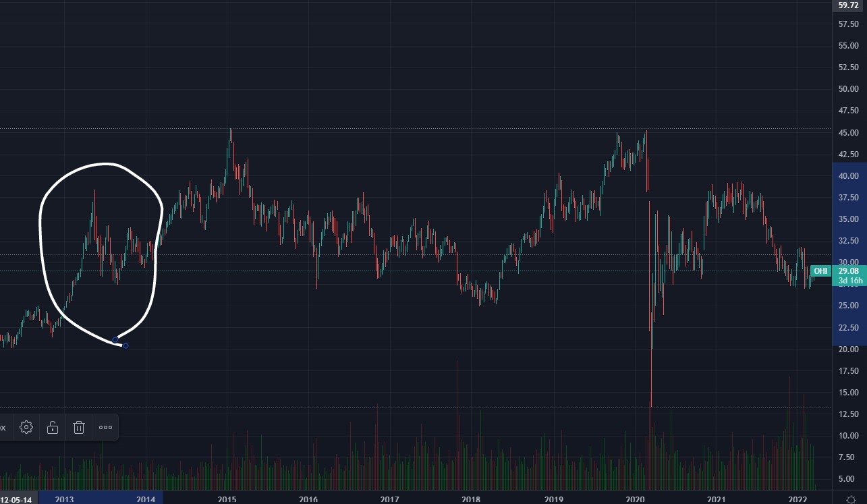This screenshot has width=867, height=504.
Task: Click the 52.50 price scale value
Action: point(847,67)
